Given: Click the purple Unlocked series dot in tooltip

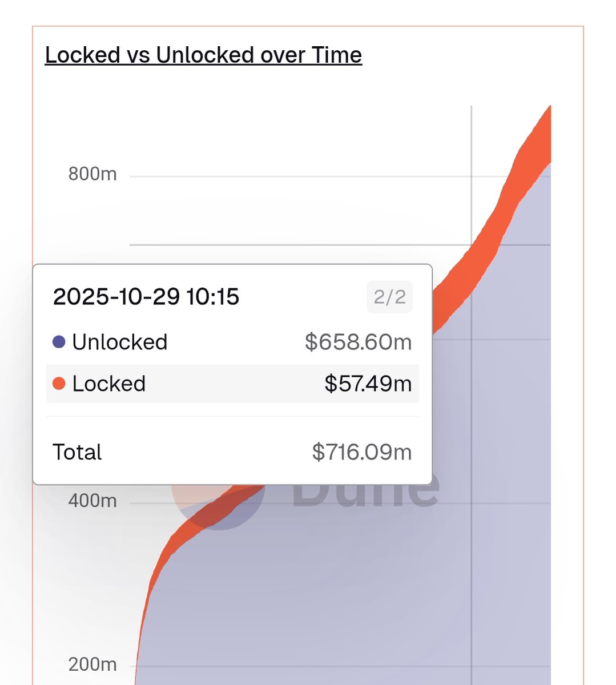Looking at the screenshot, I should tap(59, 342).
